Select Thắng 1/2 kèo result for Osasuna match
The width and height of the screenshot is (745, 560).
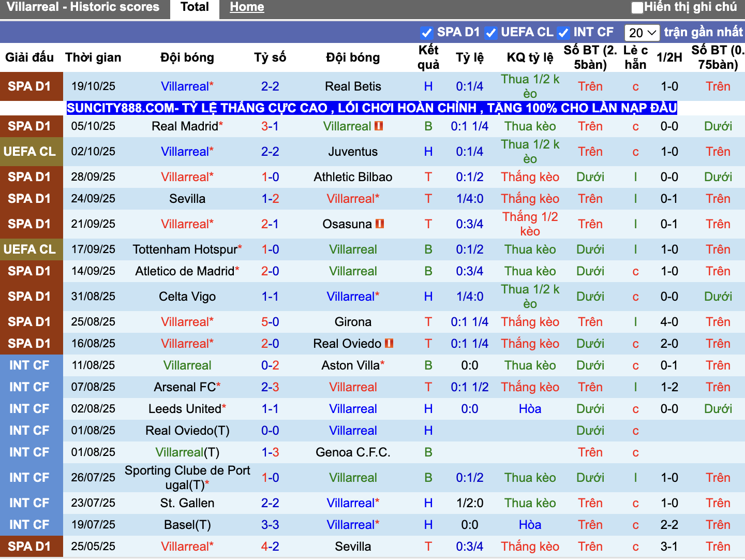pyautogui.click(x=530, y=224)
